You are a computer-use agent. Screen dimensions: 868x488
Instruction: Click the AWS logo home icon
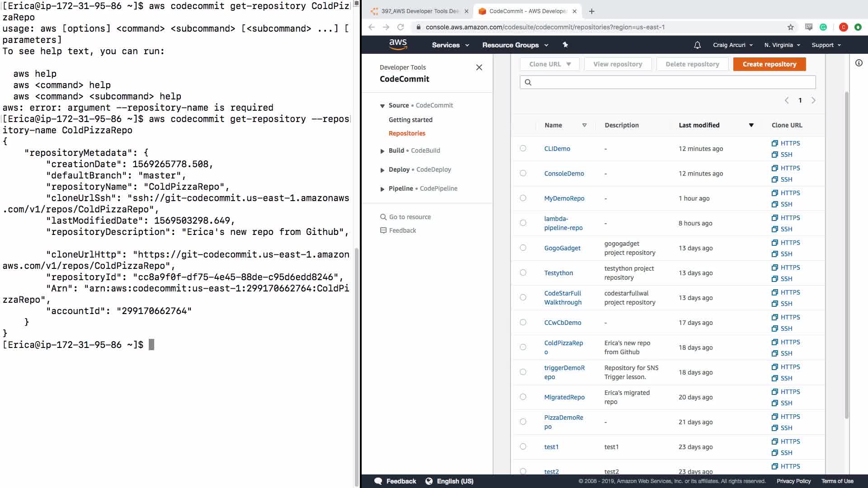(398, 44)
